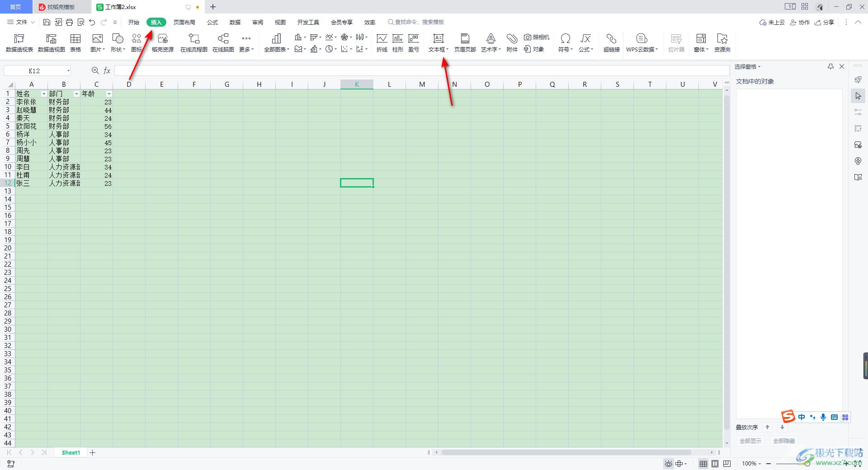
Task: Click the fx insert function icon
Action: click(x=107, y=70)
